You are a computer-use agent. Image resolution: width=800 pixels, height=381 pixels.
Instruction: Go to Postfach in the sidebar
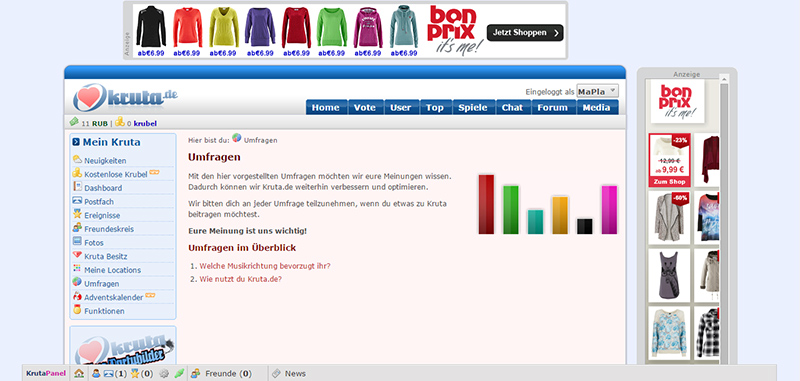coord(99,201)
